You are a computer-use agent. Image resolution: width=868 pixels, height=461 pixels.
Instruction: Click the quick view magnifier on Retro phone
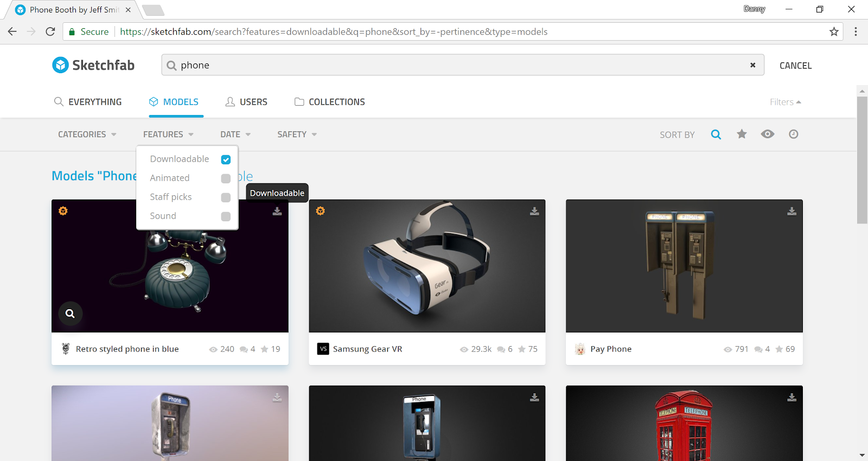pyautogui.click(x=70, y=313)
